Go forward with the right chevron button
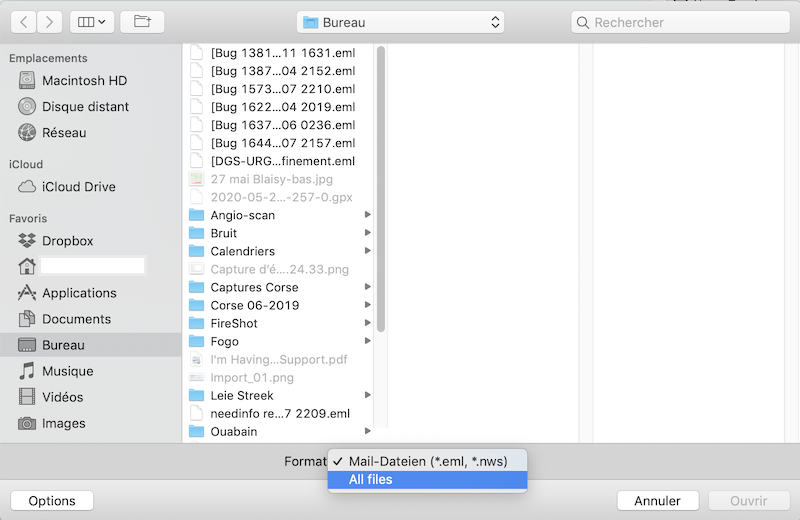The width and height of the screenshot is (800, 520). 49,22
